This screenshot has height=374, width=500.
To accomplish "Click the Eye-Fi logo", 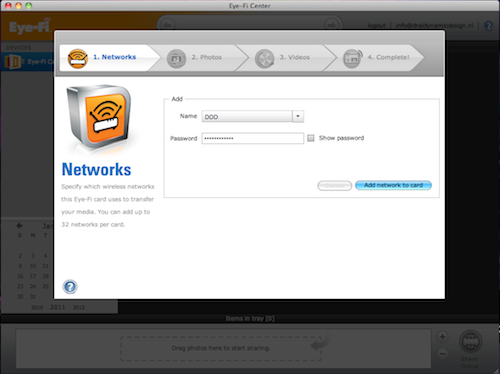I will pyautogui.click(x=30, y=26).
